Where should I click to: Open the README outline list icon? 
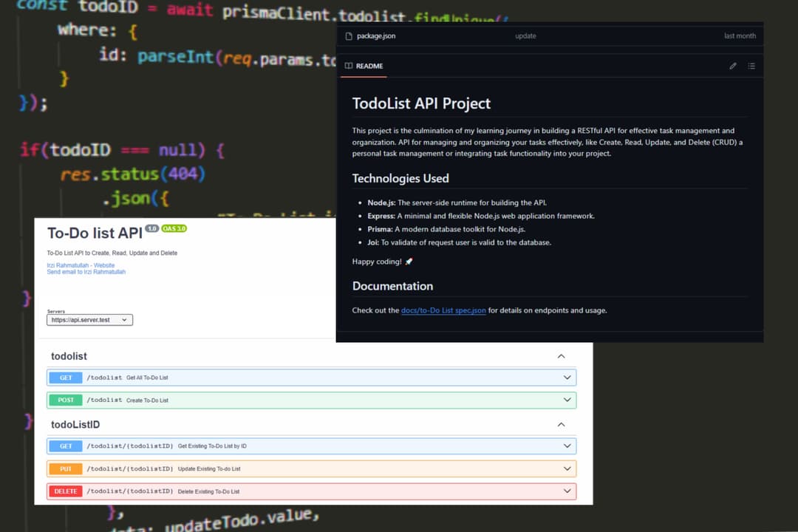click(x=751, y=66)
